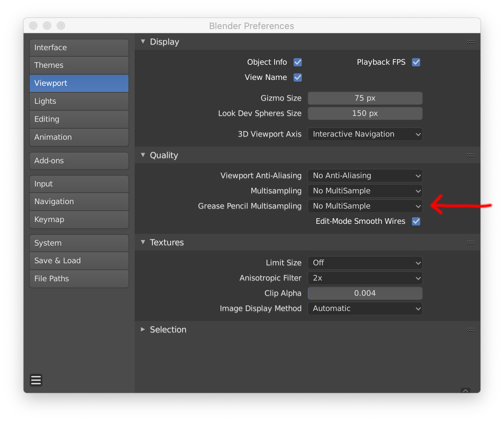Click the Selection panel drag grip icon
Viewport: 504px width, 422px height.
pos(471,330)
